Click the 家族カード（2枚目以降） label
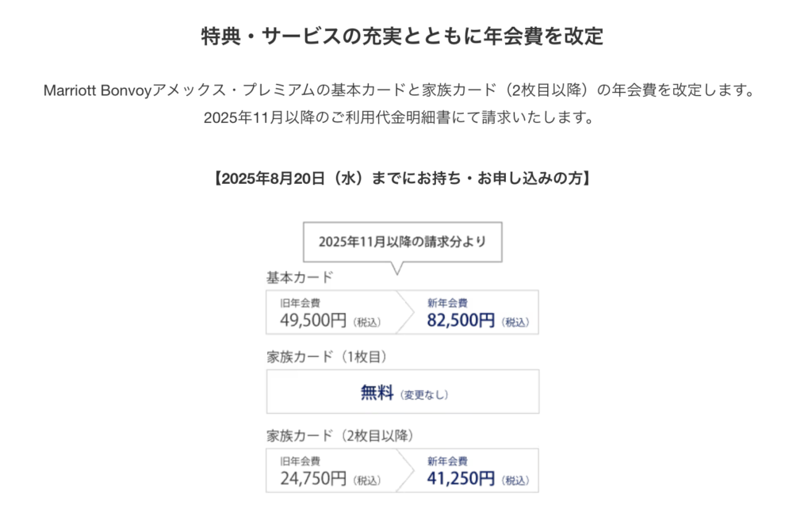This screenshot has width=812, height=505. (x=339, y=435)
